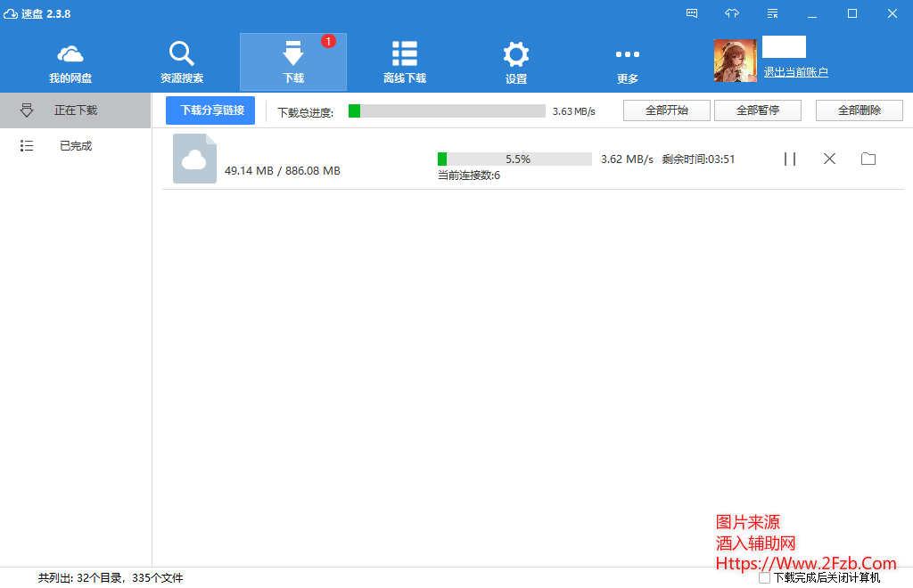This screenshot has height=588, width=913.
Task: Open 我的网盘 cloud view
Action: 70,60
